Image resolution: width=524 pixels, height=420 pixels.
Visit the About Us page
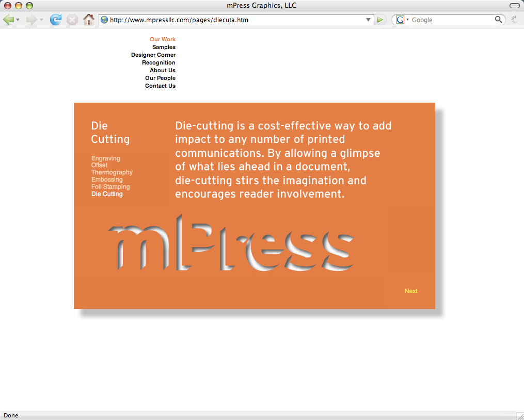point(163,70)
